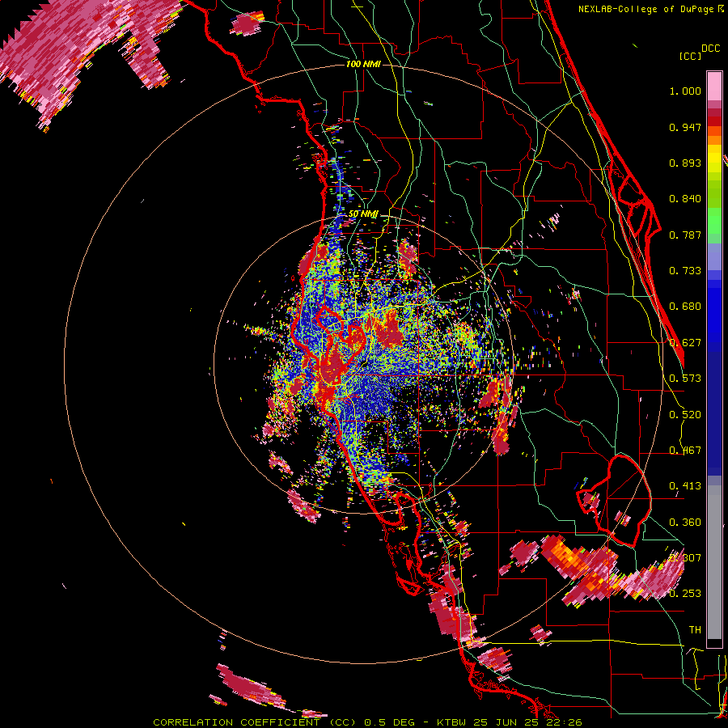Image resolution: width=728 pixels, height=728 pixels.
Task: Pick the light pink top segment of color bar
Action: tap(714, 86)
